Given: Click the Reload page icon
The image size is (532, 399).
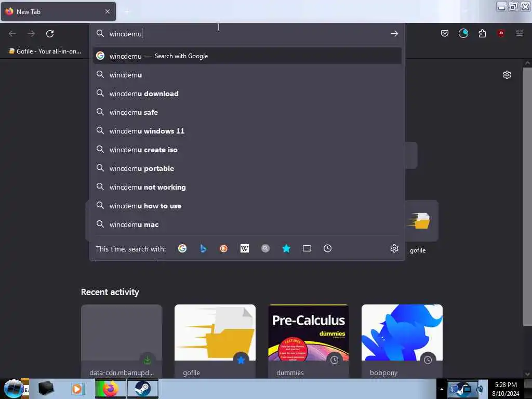Looking at the screenshot, I should (x=50, y=34).
